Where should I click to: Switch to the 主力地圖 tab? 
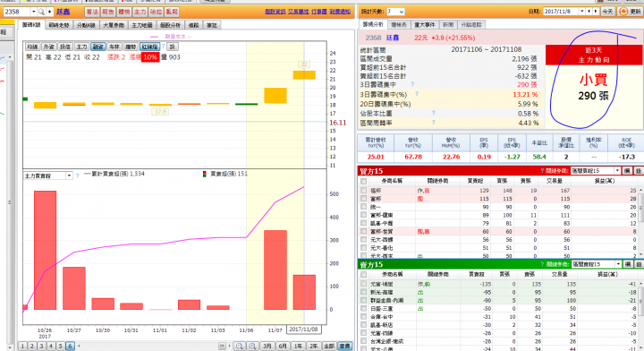point(142,25)
